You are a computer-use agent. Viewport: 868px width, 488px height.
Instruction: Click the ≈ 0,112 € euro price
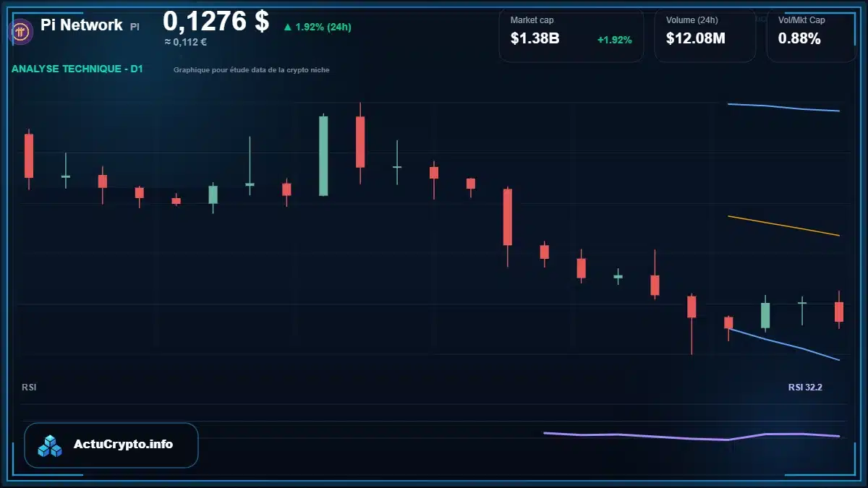click(x=186, y=42)
